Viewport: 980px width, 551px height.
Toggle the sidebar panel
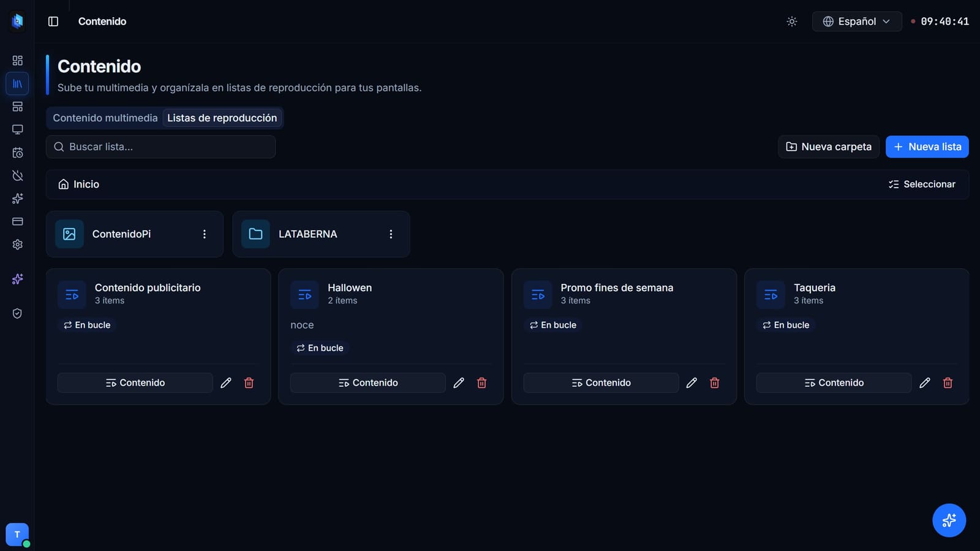[53, 21]
